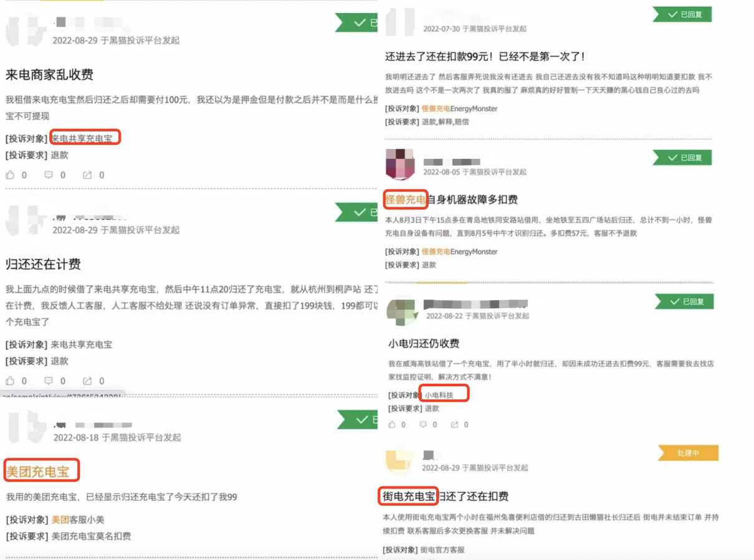Open the complaint 还进去了还在扣款99元
The width and height of the screenshot is (754, 560).
pos(485,57)
